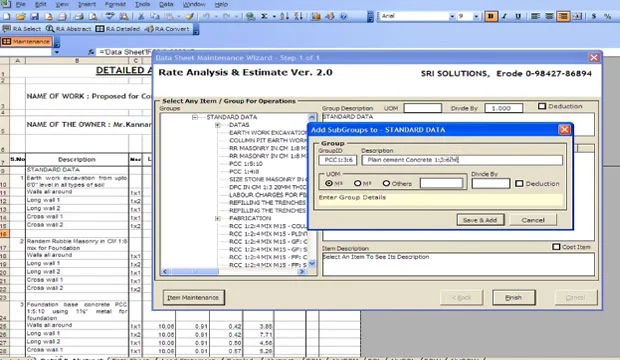Open the Window menu
This screenshot has height=360, width=620.
point(194,4)
